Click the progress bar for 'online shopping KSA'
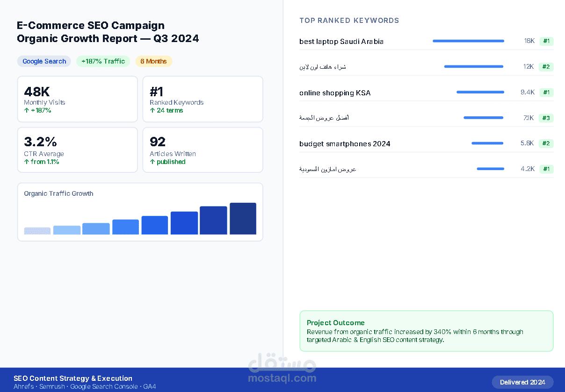Image resolution: width=565 pixels, height=392 pixels. (480, 92)
